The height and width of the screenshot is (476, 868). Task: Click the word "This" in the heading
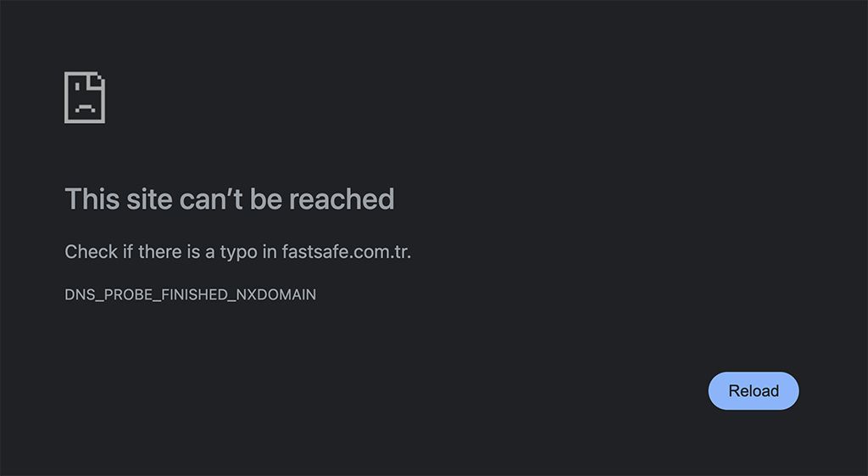[92, 199]
